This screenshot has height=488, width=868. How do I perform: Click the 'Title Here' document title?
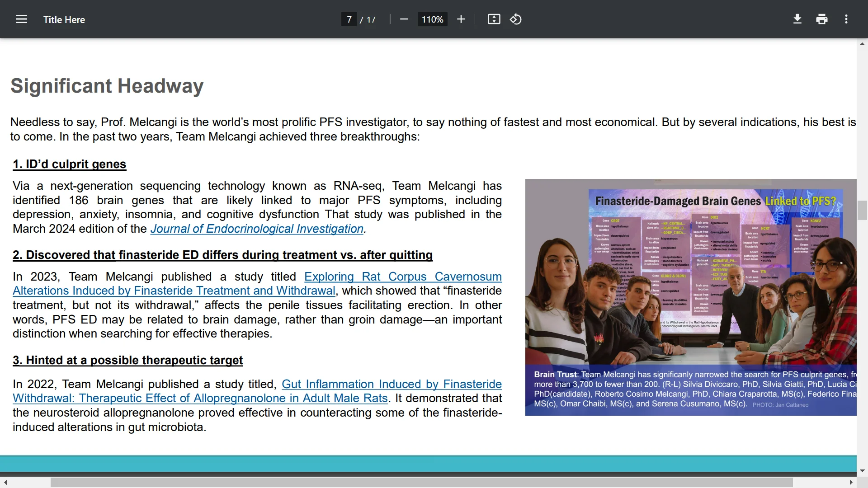click(64, 19)
